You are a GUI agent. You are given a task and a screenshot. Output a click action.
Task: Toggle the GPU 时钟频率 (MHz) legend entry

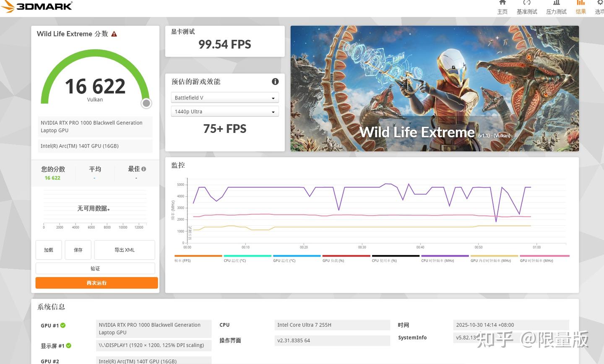pos(544,258)
